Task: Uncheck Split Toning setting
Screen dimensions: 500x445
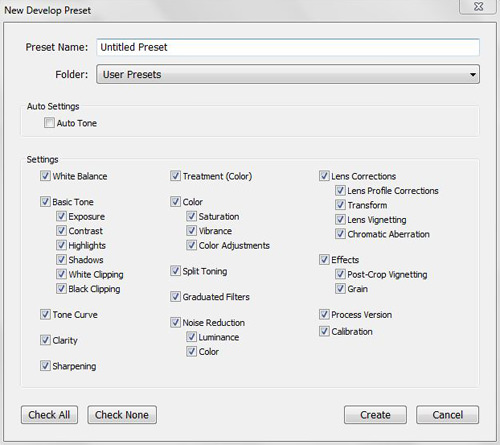Action: pyautogui.click(x=175, y=271)
